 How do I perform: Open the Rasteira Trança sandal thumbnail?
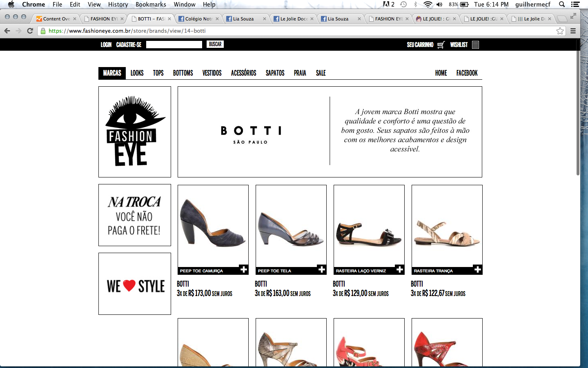coord(447,225)
